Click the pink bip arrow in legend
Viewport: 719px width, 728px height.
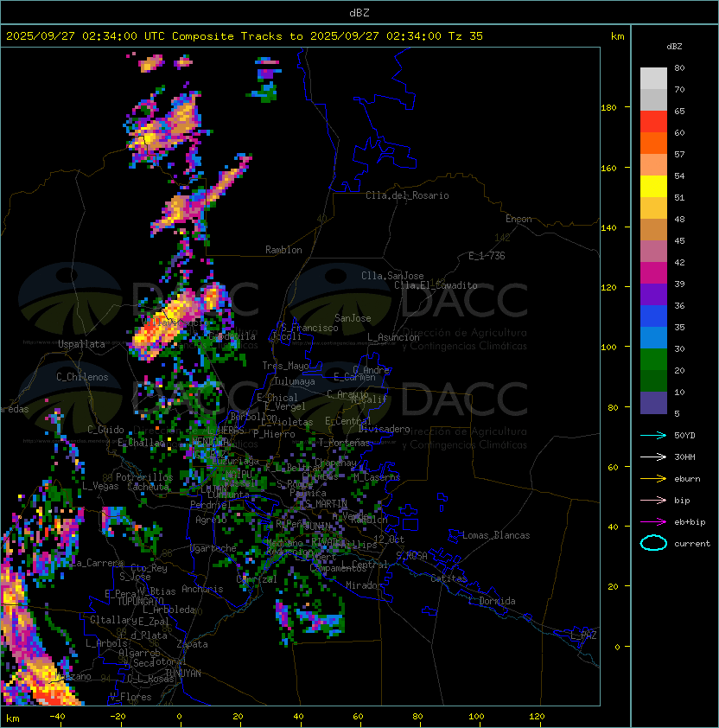click(x=653, y=500)
